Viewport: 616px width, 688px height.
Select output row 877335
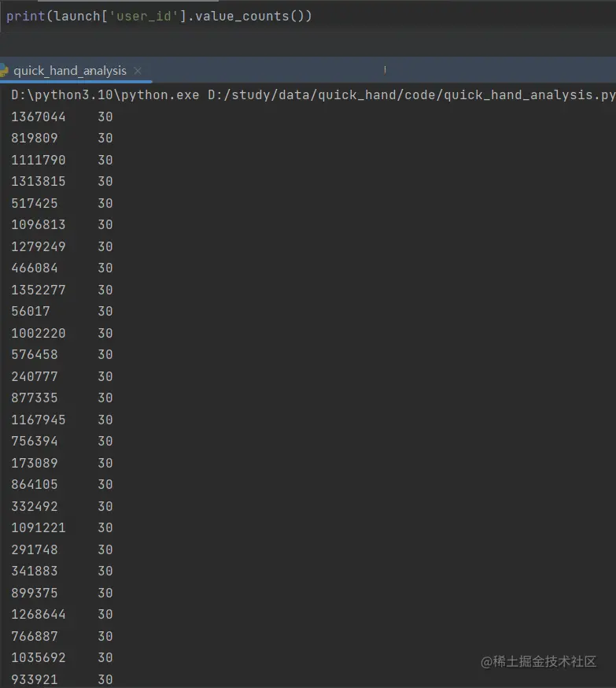click(62, 398)
